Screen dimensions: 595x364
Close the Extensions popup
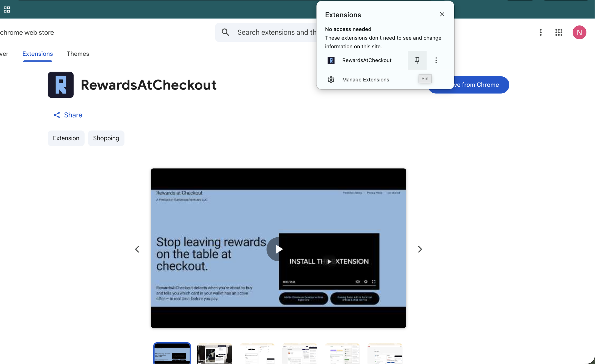click(442, 14)
